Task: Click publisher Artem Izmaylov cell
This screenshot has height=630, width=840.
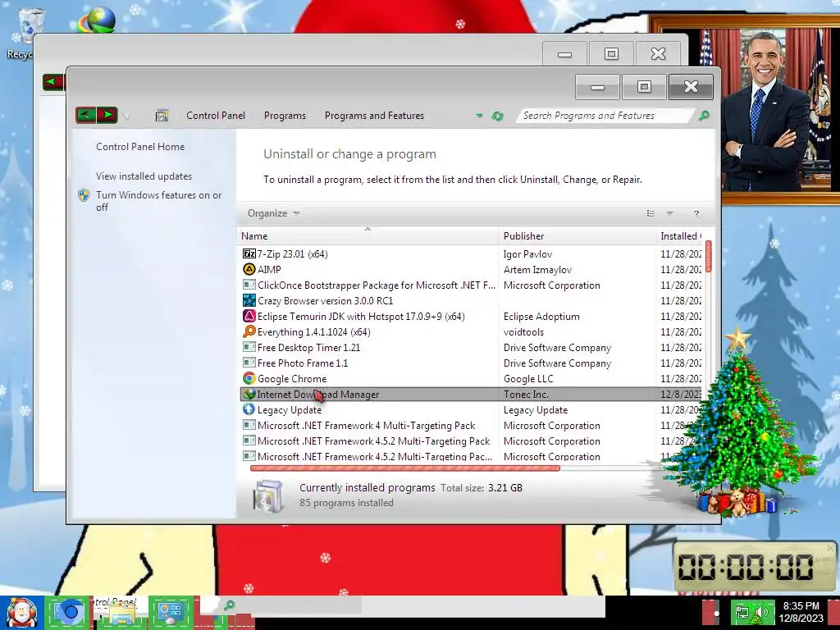Action: [537, 269]
